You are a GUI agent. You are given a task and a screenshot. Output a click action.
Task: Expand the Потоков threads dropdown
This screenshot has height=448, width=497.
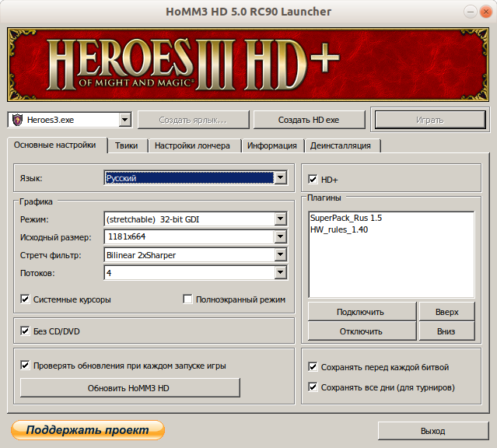click(x=281, y=272)
